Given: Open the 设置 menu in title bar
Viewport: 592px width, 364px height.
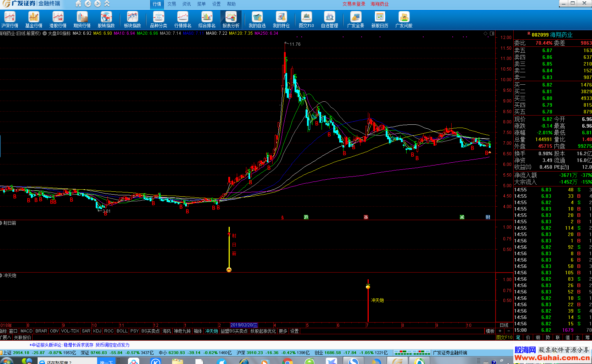Looking at the screenshot, I should [216, 4].
